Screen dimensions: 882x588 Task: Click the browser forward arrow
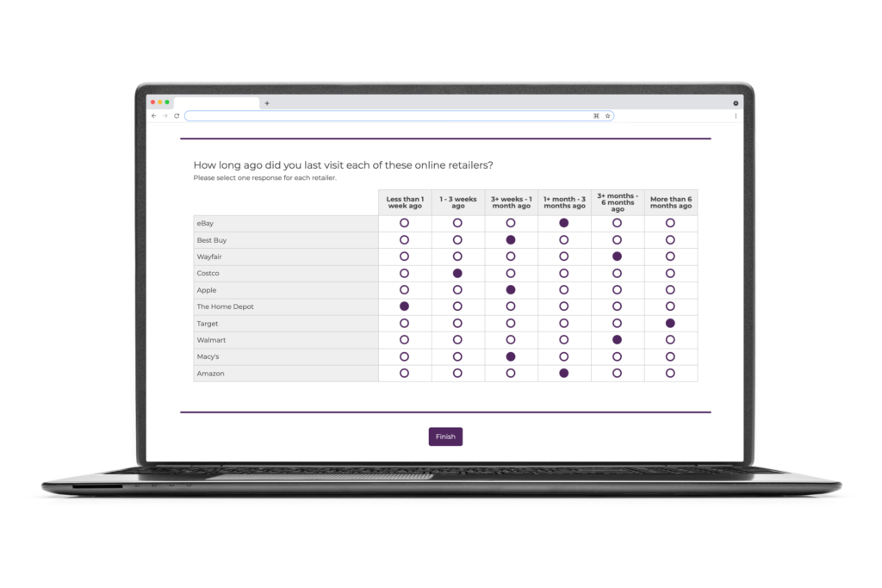point(165,115)
